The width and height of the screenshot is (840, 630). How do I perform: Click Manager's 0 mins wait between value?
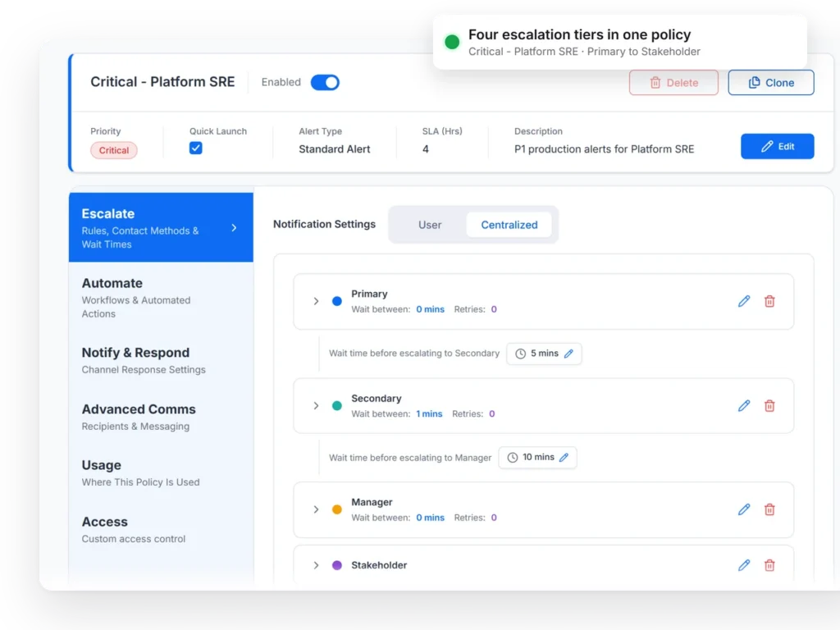point(430,518)
